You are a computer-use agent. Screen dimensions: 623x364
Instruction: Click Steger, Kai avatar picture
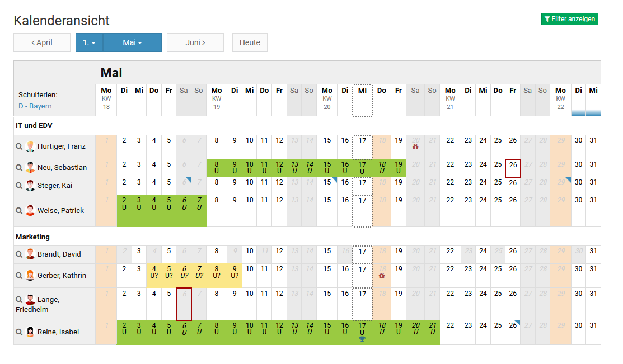tap(30, 185)
